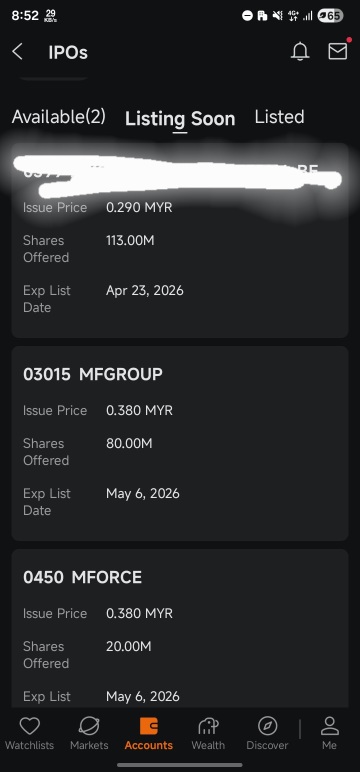Viewport: 360px width, 772px height.
Task: Tap the back arrow icon
Action: click(x=18, y=51)
